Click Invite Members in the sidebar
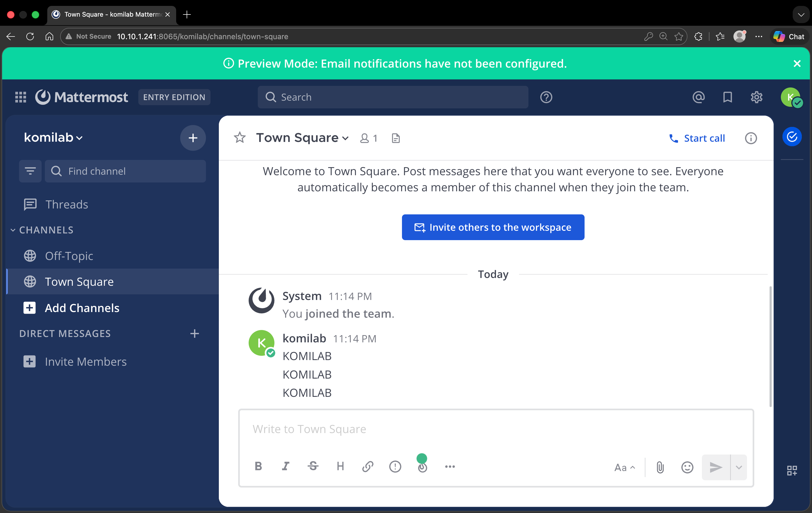 click(113, 361)
